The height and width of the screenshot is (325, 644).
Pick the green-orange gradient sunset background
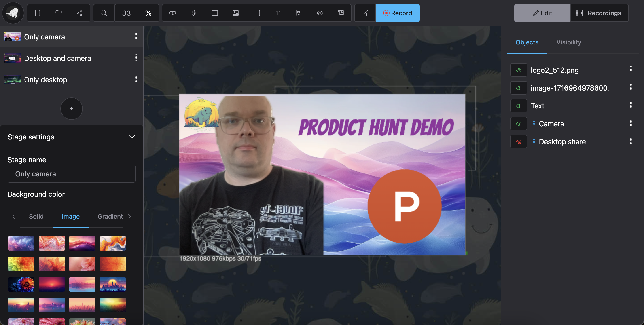click(x=112, y=305)
